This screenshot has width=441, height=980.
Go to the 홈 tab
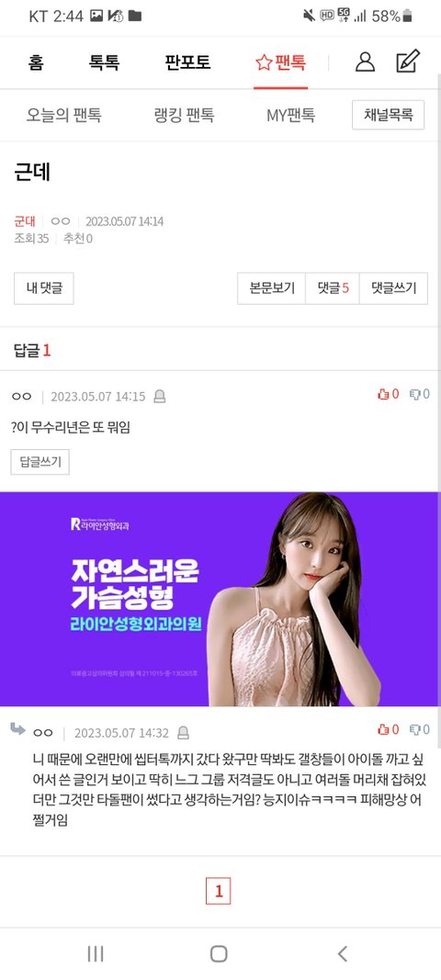pos(36,62)
